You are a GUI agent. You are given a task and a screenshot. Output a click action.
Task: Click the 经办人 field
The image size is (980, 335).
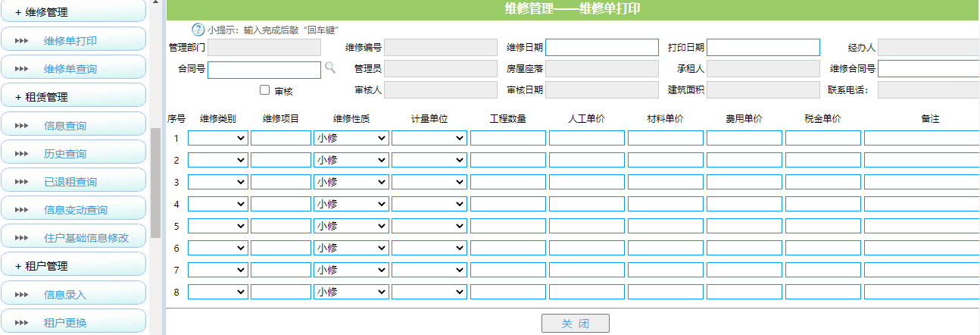[929, 48]
